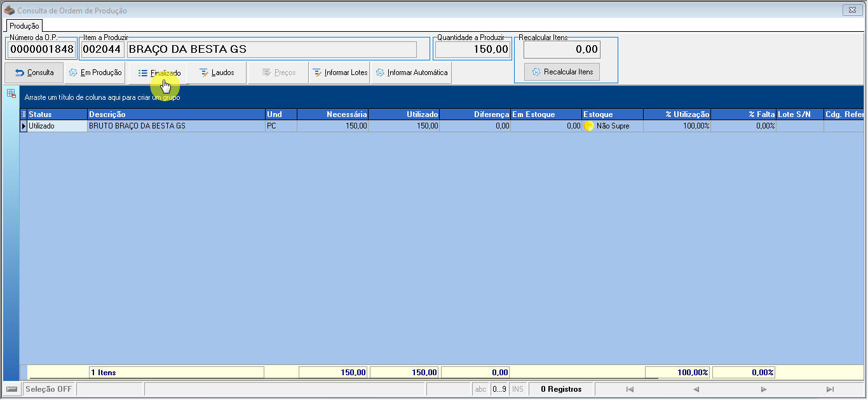Click the yellow Estoque status indicator circle
The image size is (868, 400).
tap(589, 126)
